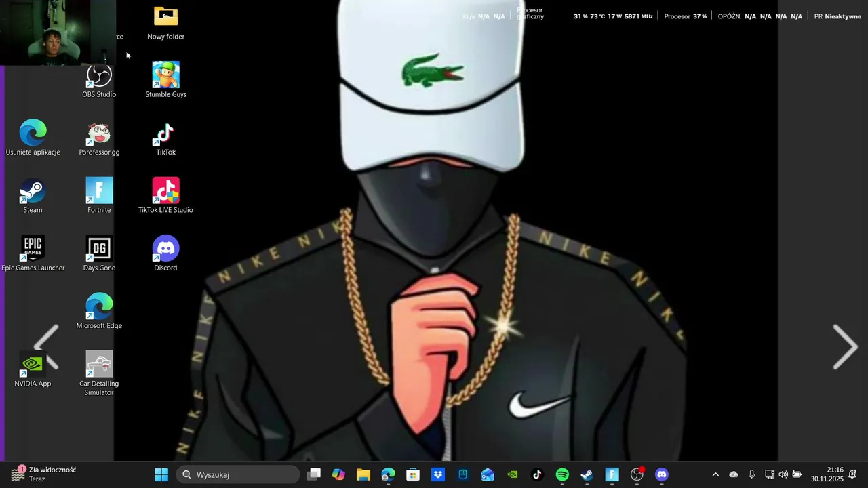Image resolution: width=868 pixels, height=488 pixels.
Task: Switch to Fortnite on the taskbar
Action: point(612,474)
